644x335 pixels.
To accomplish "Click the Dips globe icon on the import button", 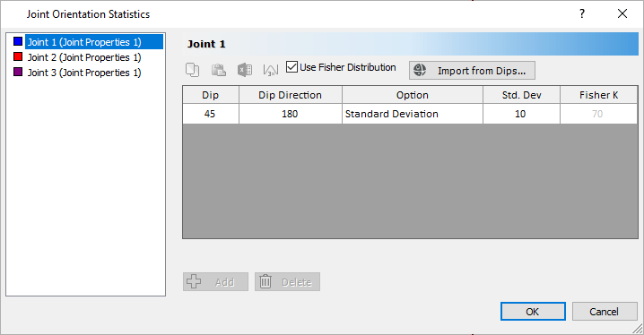I will pyautogui.click(x=420, y=70).
